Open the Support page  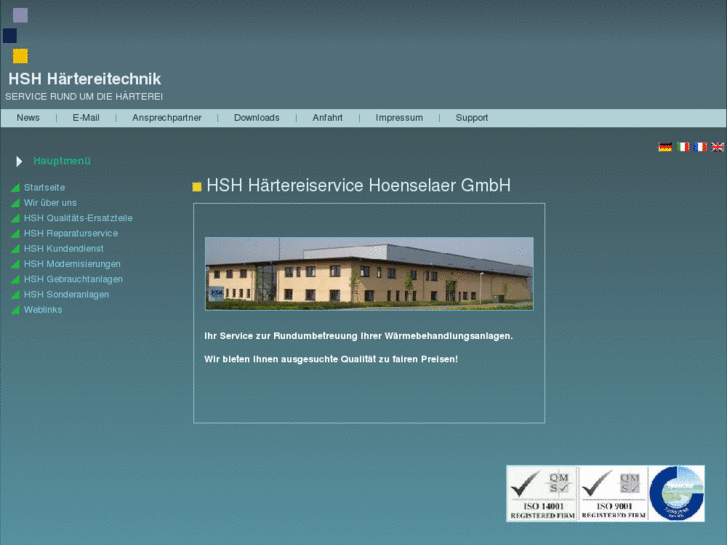tap(472, 118)
